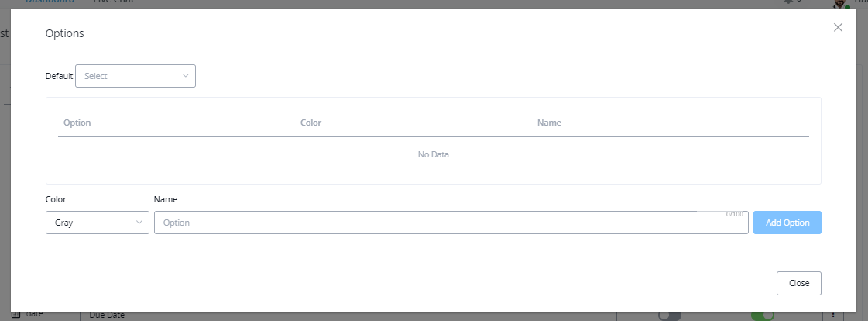
Task: Click the chevron arrow in Default select
Action: (x=185, y=76)
